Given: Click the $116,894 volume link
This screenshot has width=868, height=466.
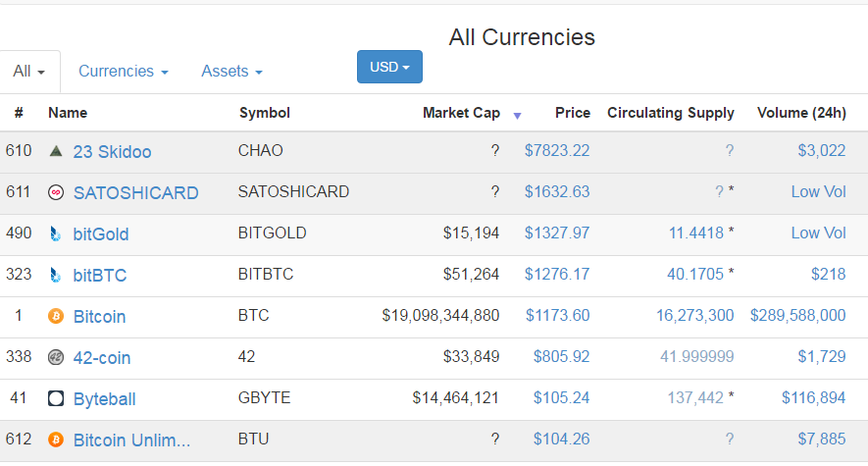Looking at the screenshot, I should pyautogui.click(x=814, y=398).
